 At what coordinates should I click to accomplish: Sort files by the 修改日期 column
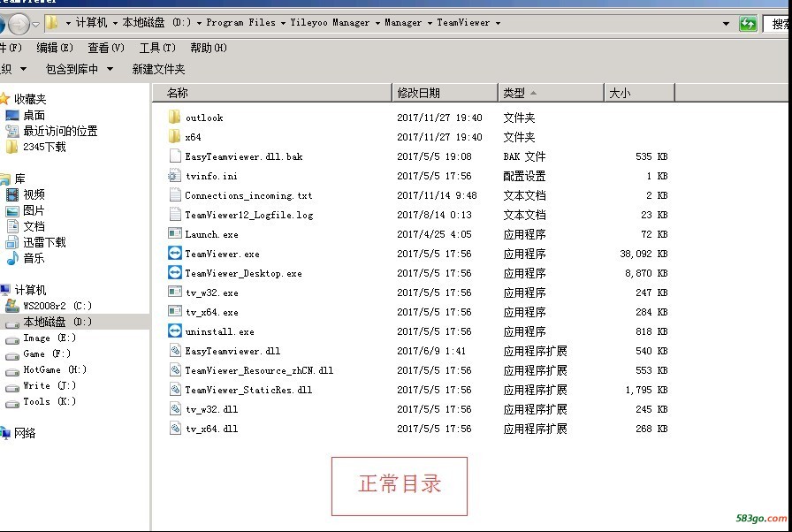(x=445, y=93)
